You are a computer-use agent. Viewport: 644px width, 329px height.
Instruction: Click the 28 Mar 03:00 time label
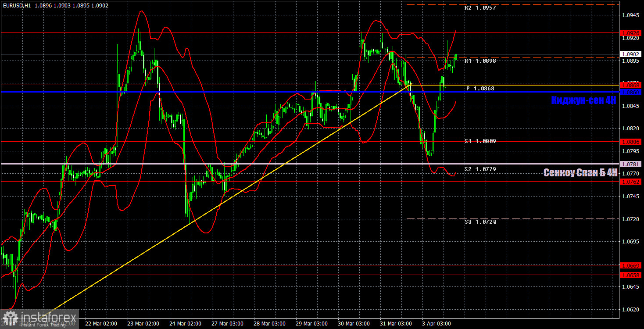click(x=269, y=324)
